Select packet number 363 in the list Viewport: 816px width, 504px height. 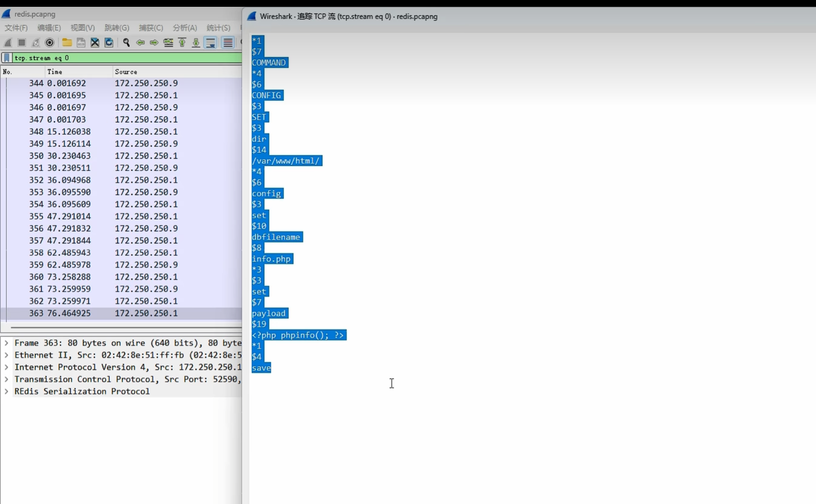[121, 313]
